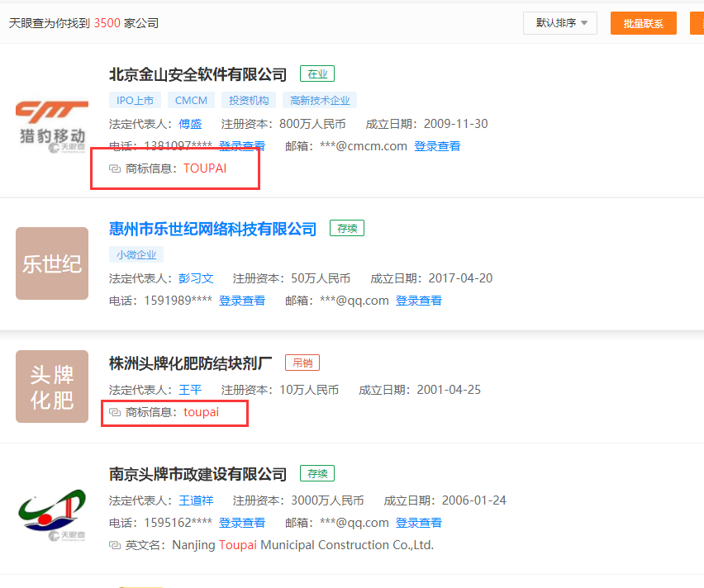This screenshot has width=704, height=588.
Task: Click the 批量联系 orange button
Action: click(643, 23)
